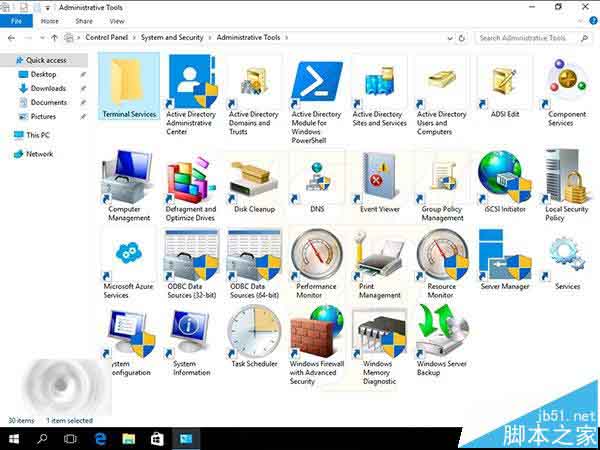Open ODBC Data Sources (64-bit)
The image size is (600, 450).
254,264
